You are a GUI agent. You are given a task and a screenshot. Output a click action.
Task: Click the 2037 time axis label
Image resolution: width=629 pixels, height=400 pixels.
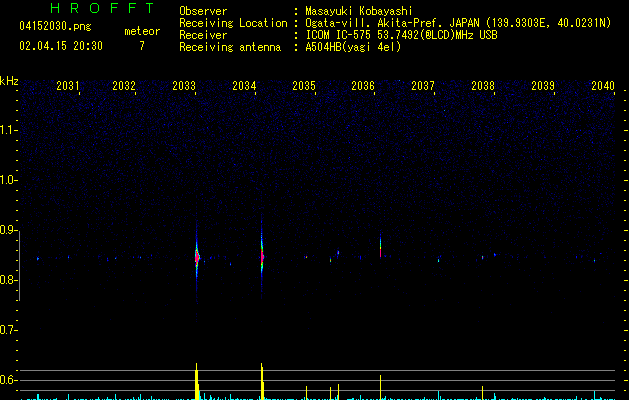(x=423, y=85)
